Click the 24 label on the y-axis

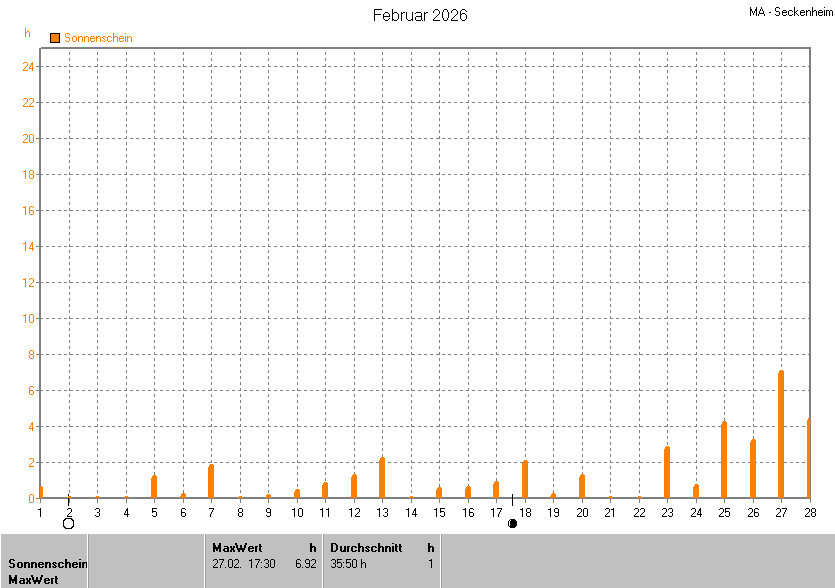(29, 67)
